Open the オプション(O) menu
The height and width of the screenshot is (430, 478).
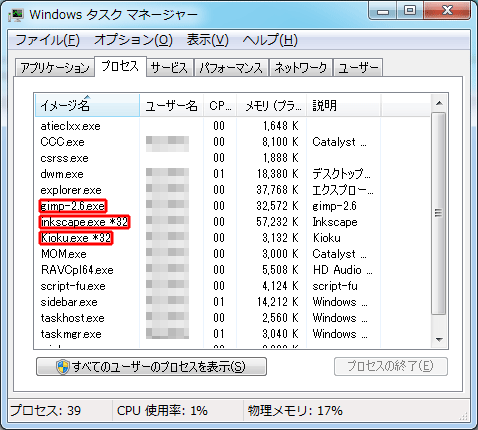coord(134,40)
